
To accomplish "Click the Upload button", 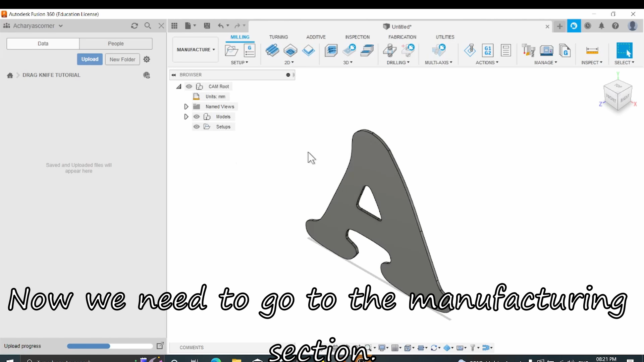I will 90,59.
